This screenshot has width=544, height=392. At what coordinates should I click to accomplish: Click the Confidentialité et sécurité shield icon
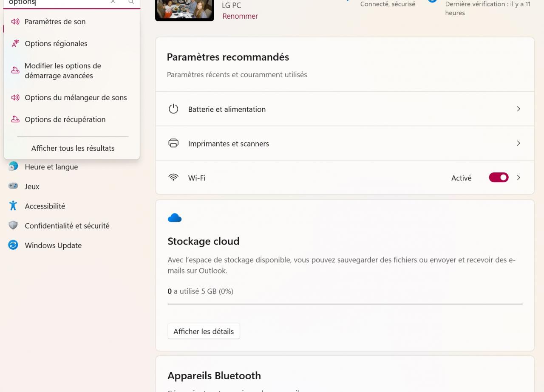coord(13,226)
